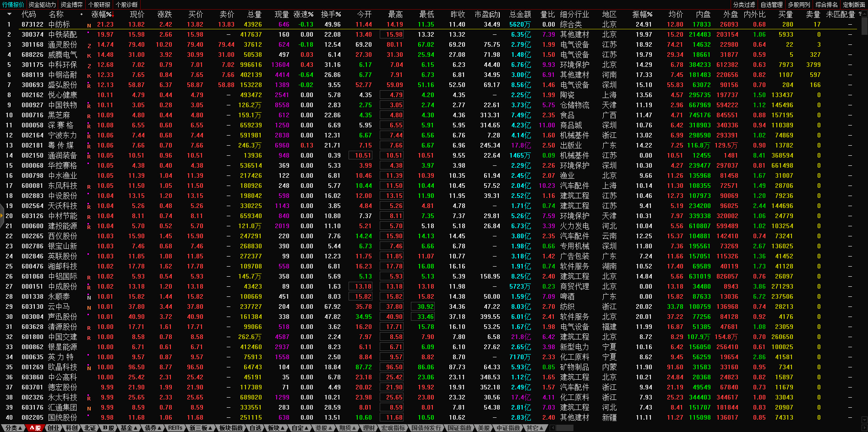
Task: Expand the 分类 bottom tab menu
Action: 13,428
